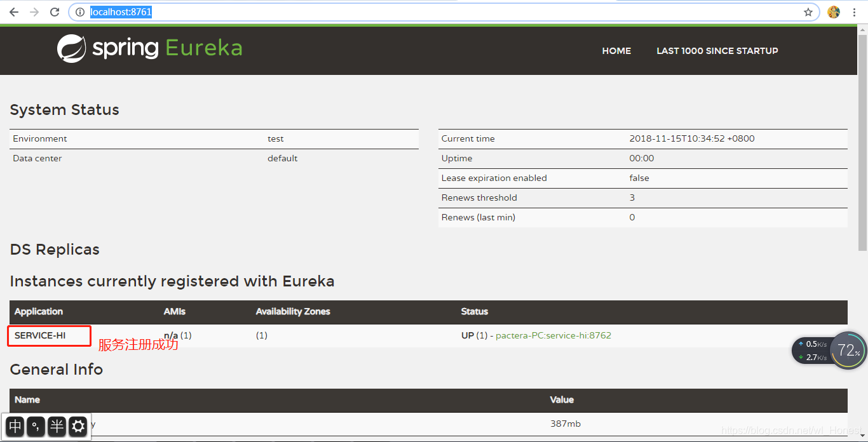Viewport: 868px width, 442px height.
Task: Click the Value column header in General Info
Action: pyautogui.click(x=562, y=400)
